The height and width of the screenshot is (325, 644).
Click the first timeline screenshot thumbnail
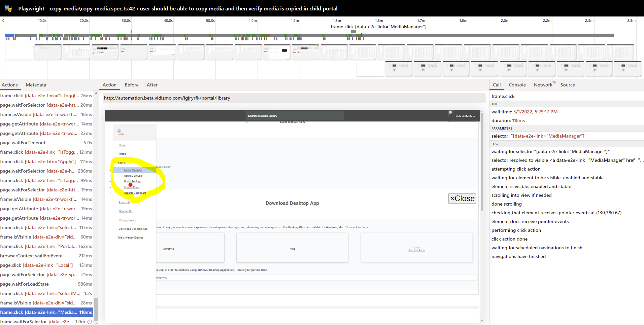[20, 52]
